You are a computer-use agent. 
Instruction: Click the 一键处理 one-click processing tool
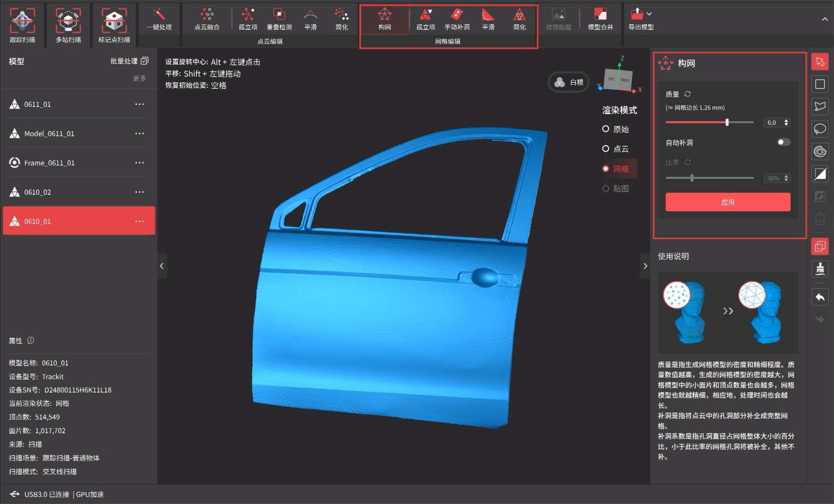pos(159,19)
